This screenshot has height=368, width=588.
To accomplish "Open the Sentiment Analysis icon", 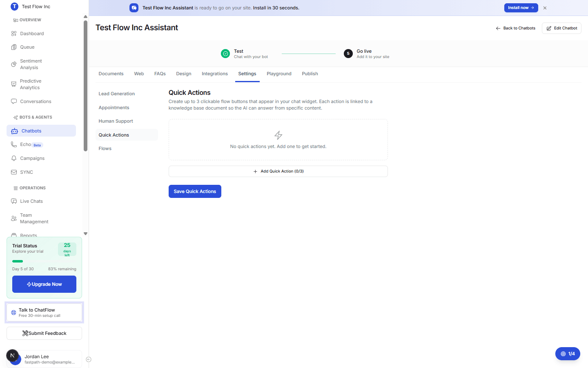I will click(14, 64).
